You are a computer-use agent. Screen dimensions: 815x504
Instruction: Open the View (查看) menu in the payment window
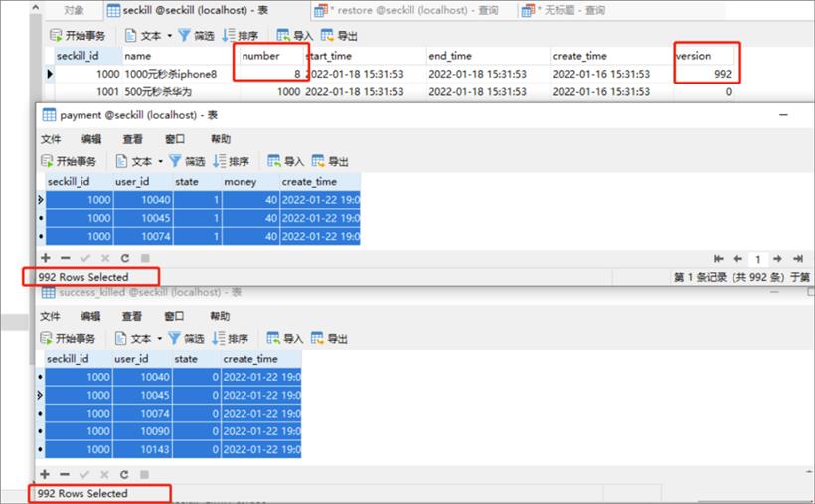(x=132, y=139)
